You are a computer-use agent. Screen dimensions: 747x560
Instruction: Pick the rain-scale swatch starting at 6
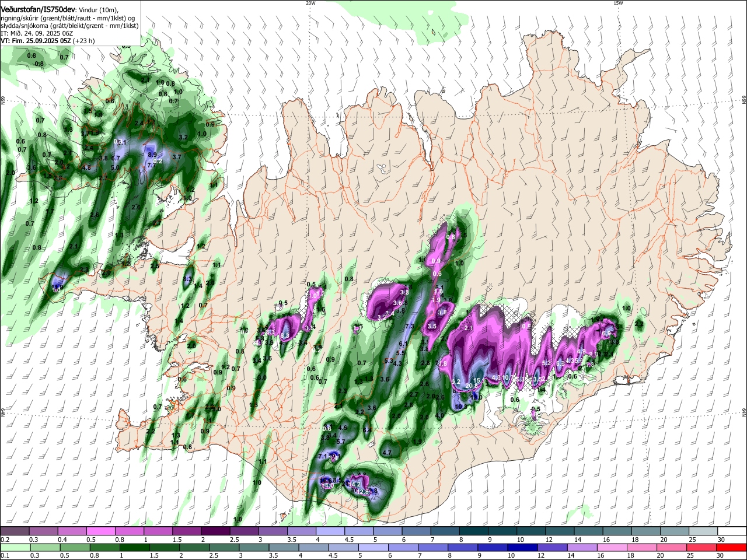pyautogui.click(x=403, y=547)
